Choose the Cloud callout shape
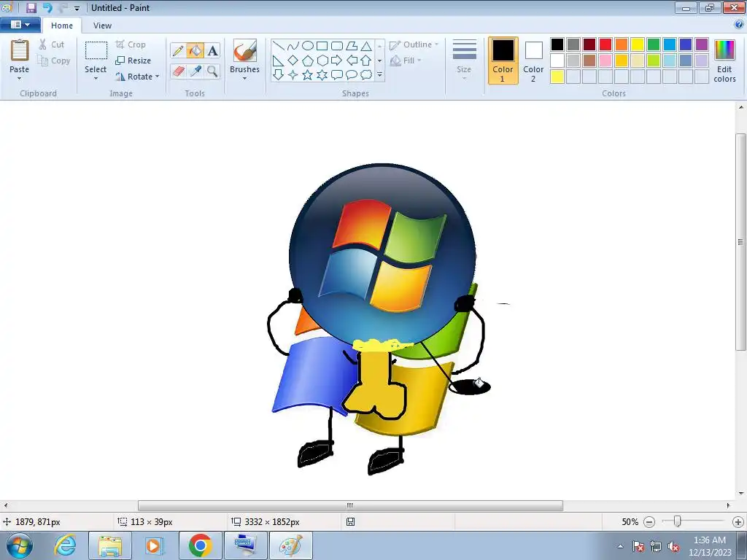The image size is (747, 560). point(366,75)
